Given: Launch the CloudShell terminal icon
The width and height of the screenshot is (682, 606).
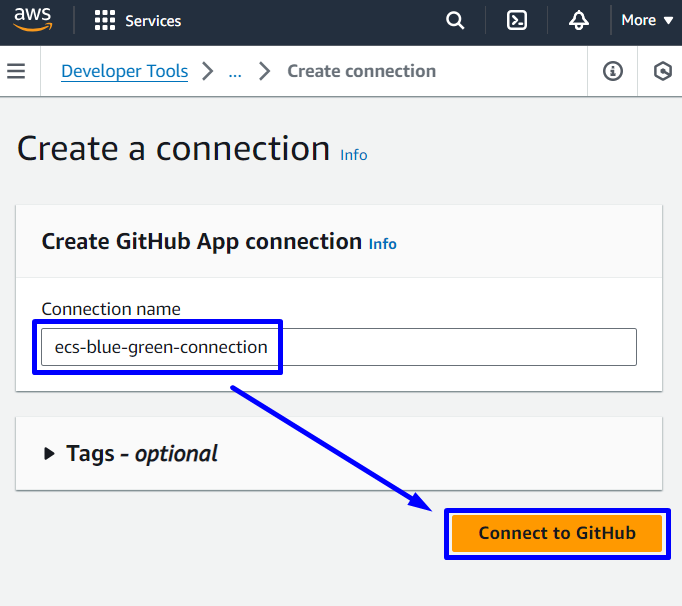Looking at the screenshot, I should tap(517, 20).
